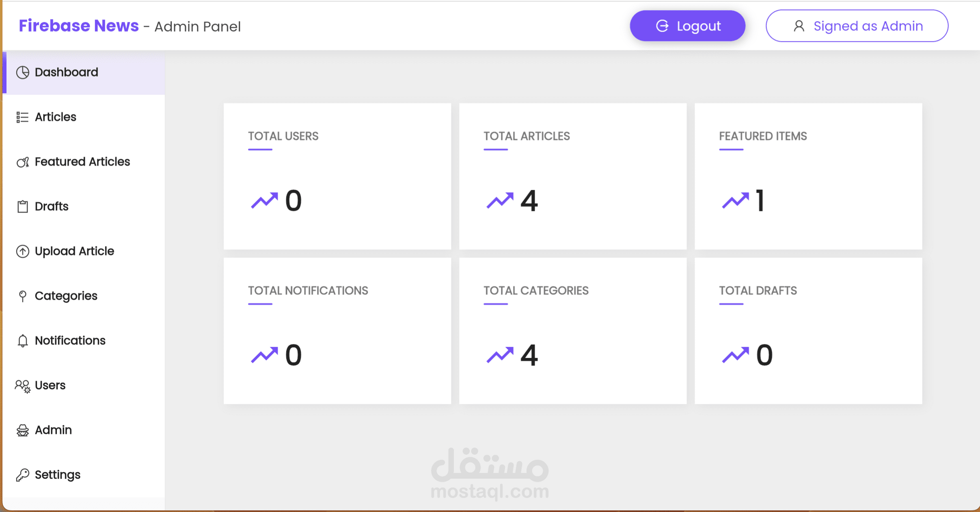Click the Settings key icon

(x=23, y=475)
